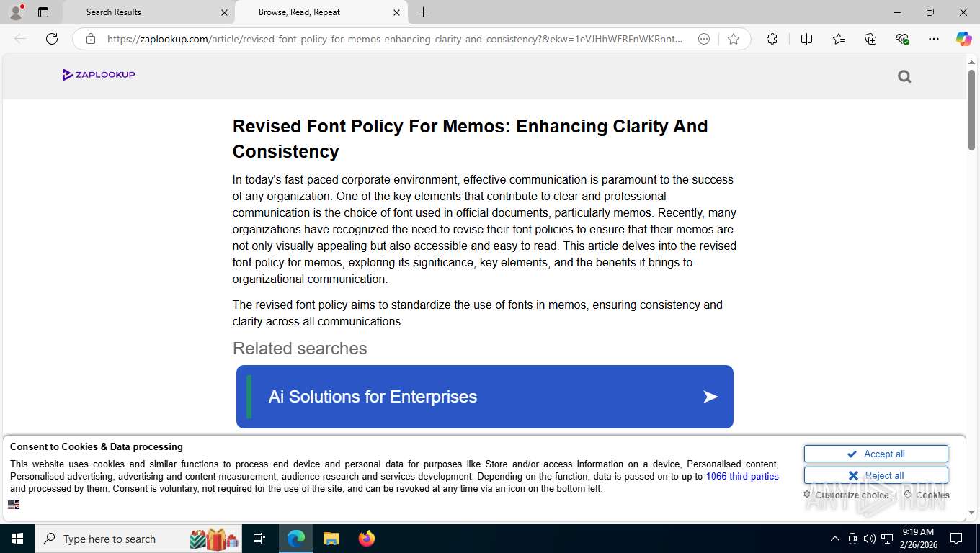Open the page feedback smiley icon in address bar
Screen dimensions: 980x553
tap(704, 39)
